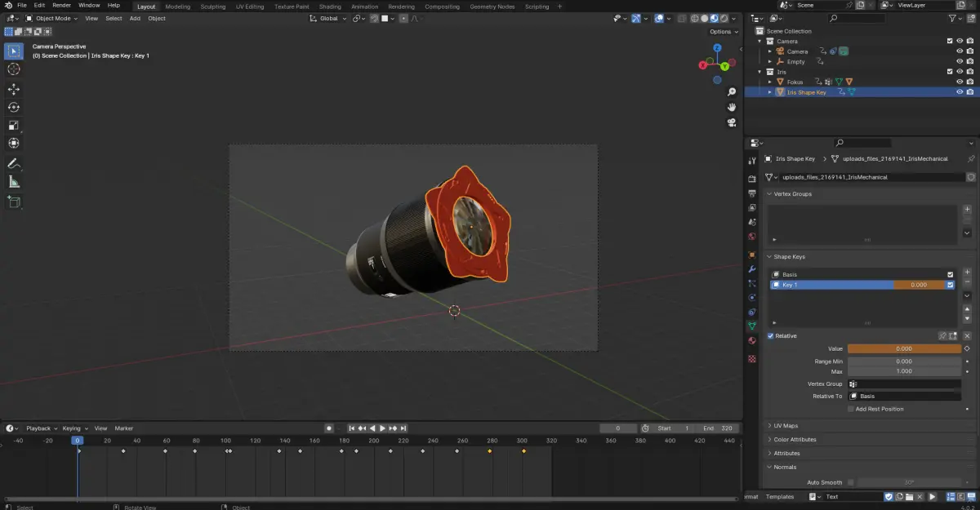The height and width of the screenshot is (510, 980).
Task: Adjust the shape key Max field
Action: 904,371
